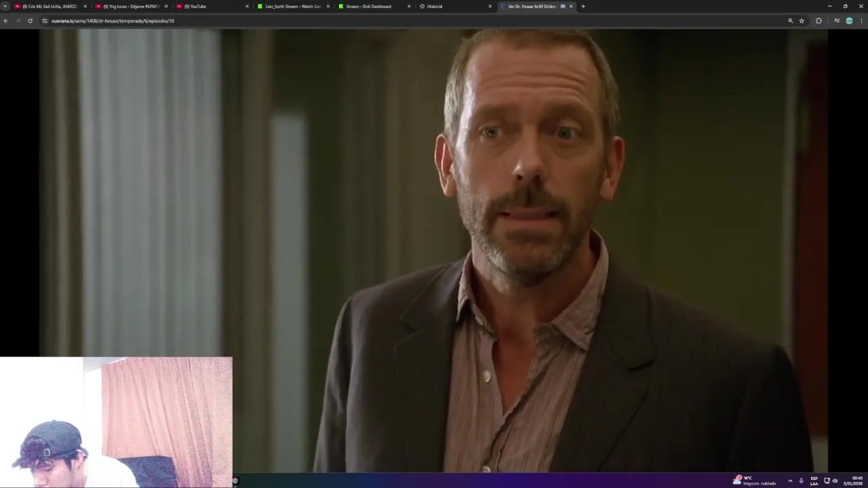Switch to the Stream - Kick Dashboard tab
868x488 pixels.
(x=374, y=6)
